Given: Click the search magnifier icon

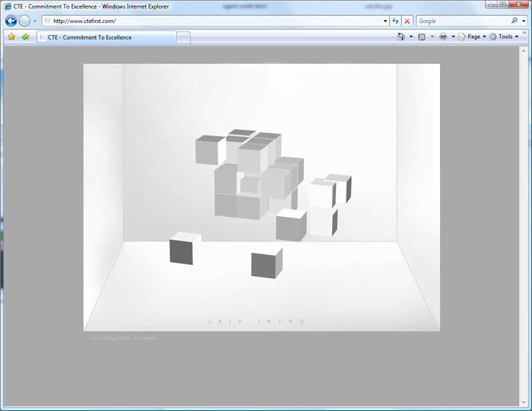Looking at the screenshot, I should [514, 21].
